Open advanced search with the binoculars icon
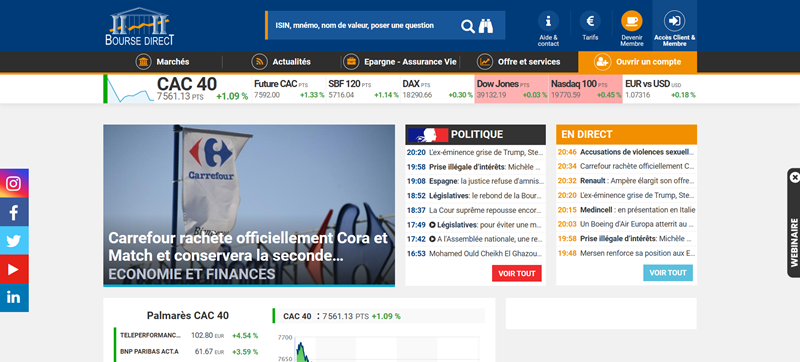Screen dimensions: 800x362 pyautogui.click(x=486, y=25)
